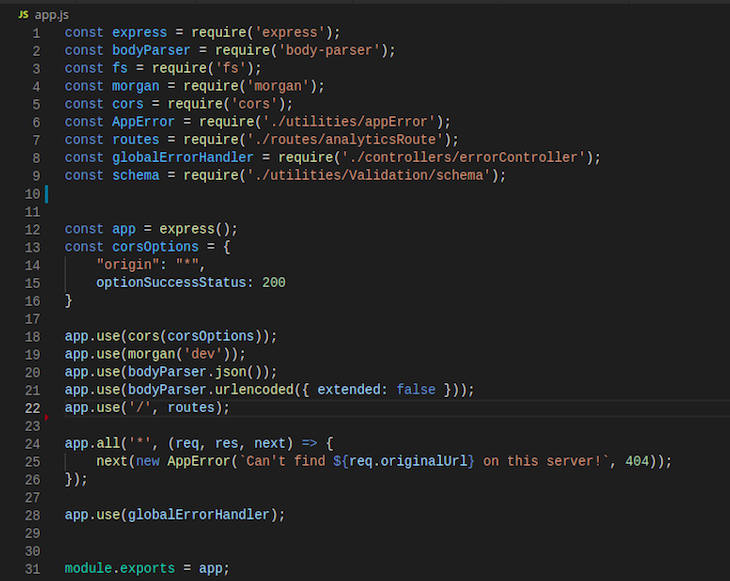This screenshot has width=730, height=581.
Task: Click the red breakpoint marker near line 23
Action: click(47, 418)
